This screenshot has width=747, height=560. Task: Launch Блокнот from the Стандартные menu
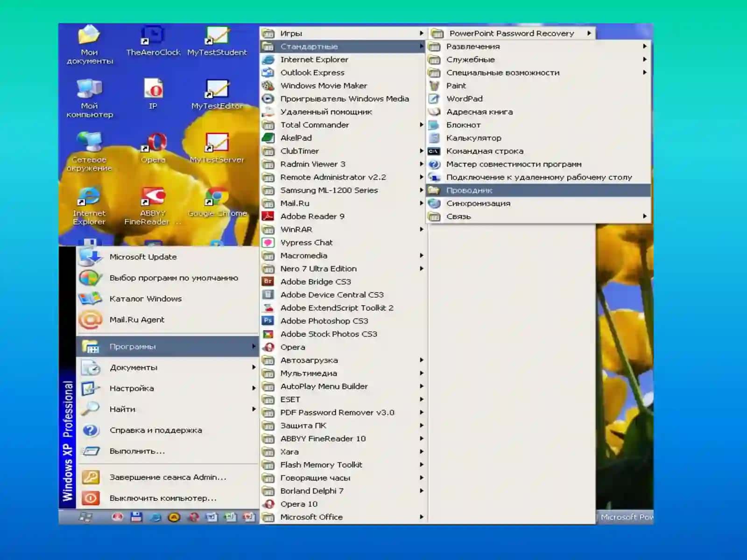[x=539, y=125]
